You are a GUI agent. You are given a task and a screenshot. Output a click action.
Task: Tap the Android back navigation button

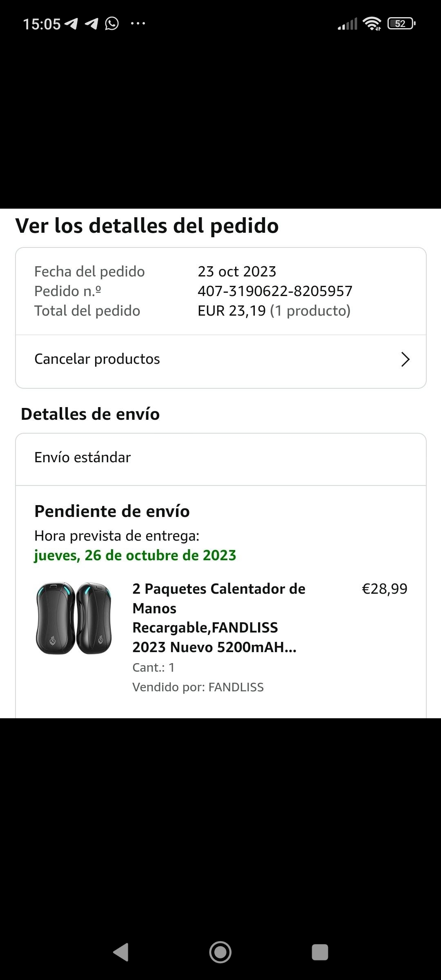(x=121, y=952)
